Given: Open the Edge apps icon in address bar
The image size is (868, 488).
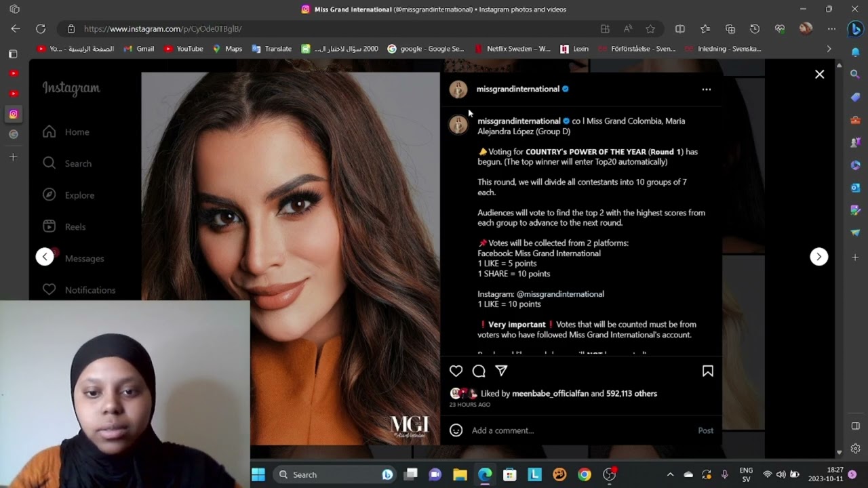Looking at the screenshot, I should pos(605,28).
